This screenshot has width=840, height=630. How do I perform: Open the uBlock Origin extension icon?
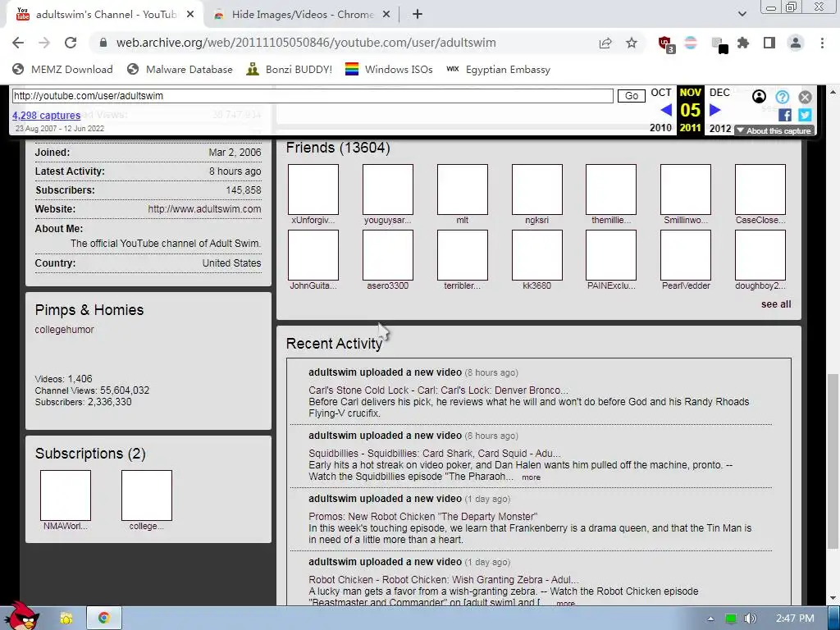coord(666,44)
